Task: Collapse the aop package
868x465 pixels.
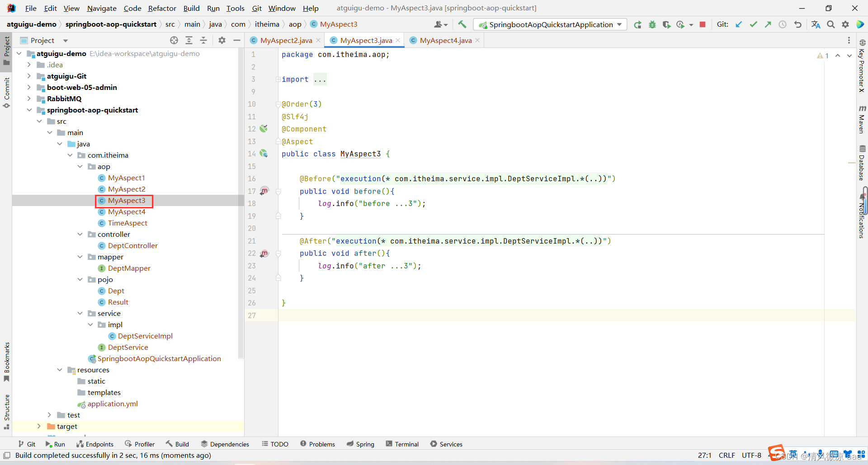Action: 80,166
